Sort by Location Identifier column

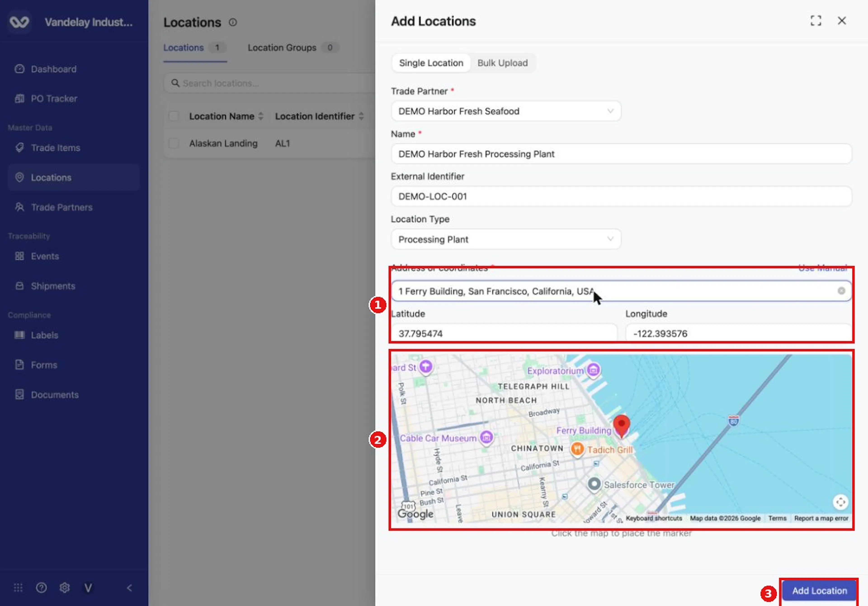click(319, 116)
